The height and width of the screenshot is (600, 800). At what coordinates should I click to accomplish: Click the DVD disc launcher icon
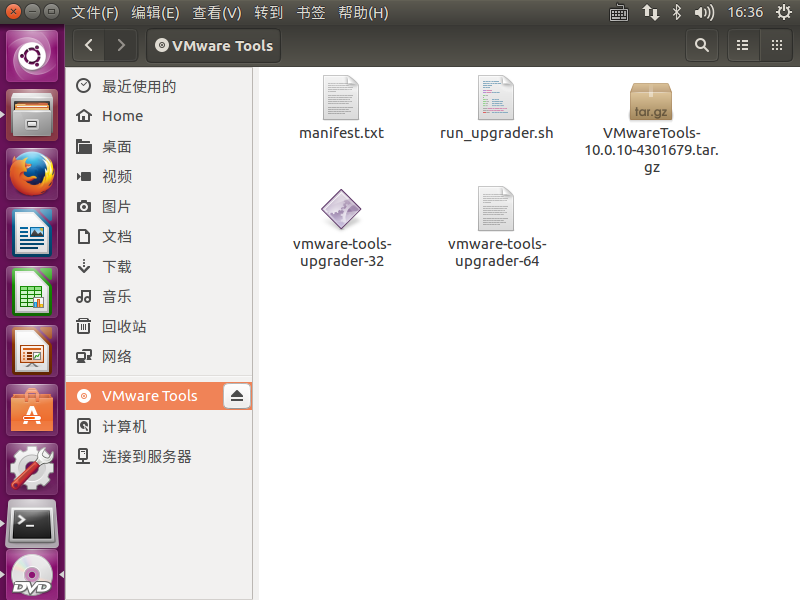click(x=32, y=576)
